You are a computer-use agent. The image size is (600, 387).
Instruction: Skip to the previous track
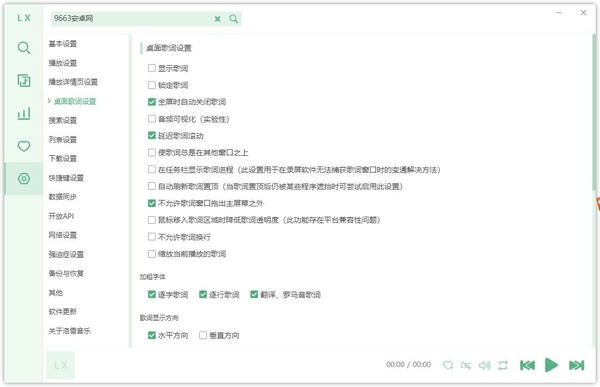527,365
